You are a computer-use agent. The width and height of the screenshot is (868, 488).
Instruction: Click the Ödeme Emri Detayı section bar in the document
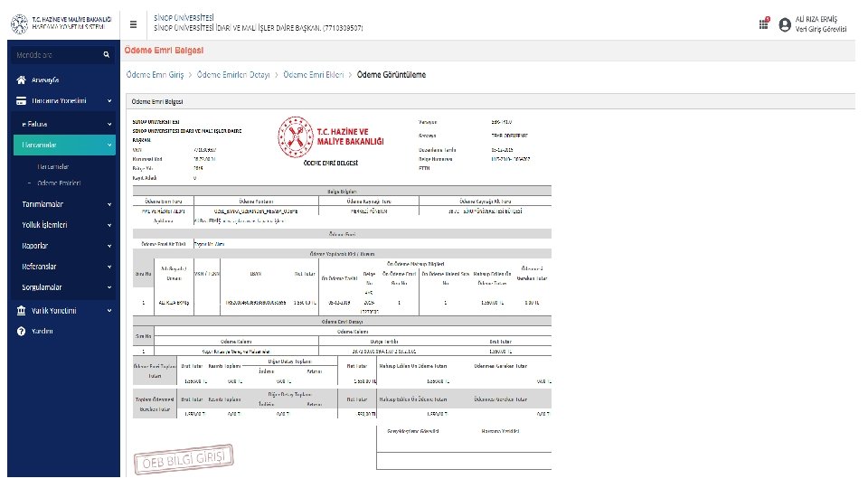click(342, 322)
